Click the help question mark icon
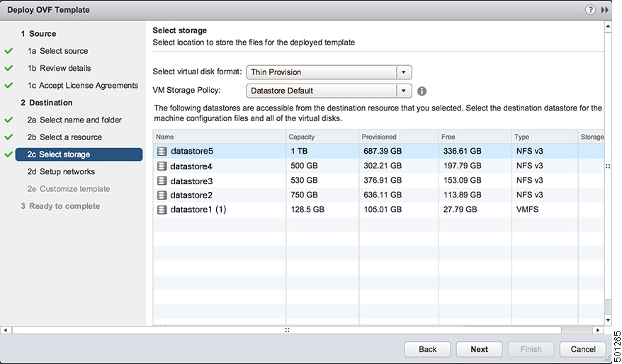 (590, 10)
